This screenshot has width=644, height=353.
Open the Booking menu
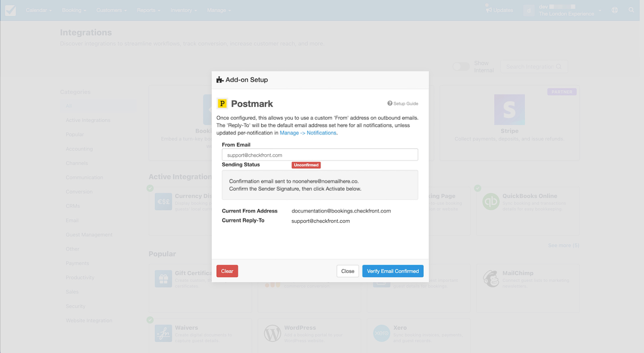(x=74, y=10)
